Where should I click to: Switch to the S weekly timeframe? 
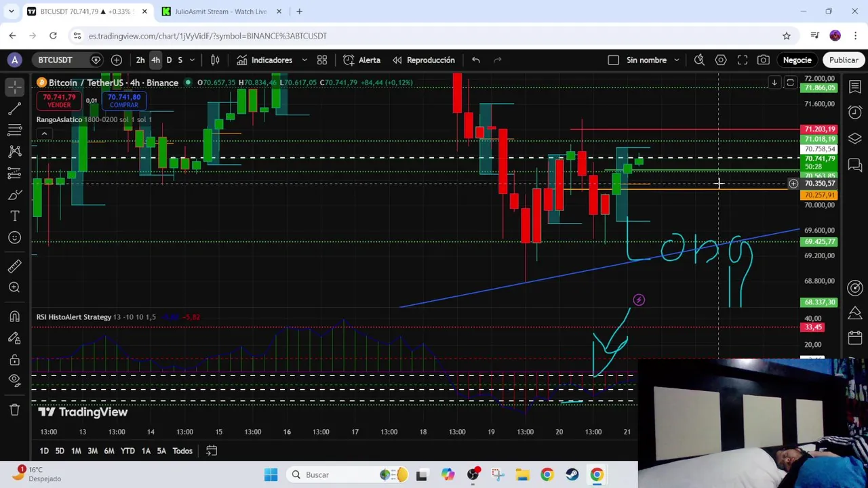click(x=180, y=60)
